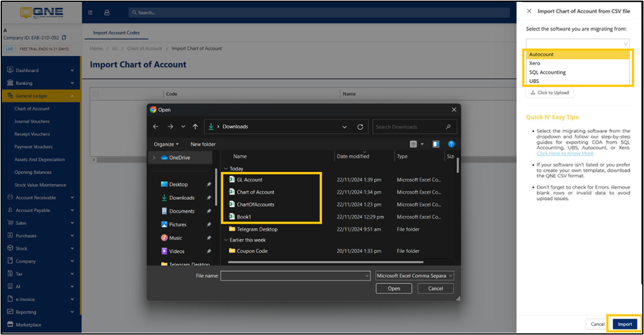The height and width of the screenshot is (335, 644).
Task: Sort files by Type column
Action: [x=402, y=156]
